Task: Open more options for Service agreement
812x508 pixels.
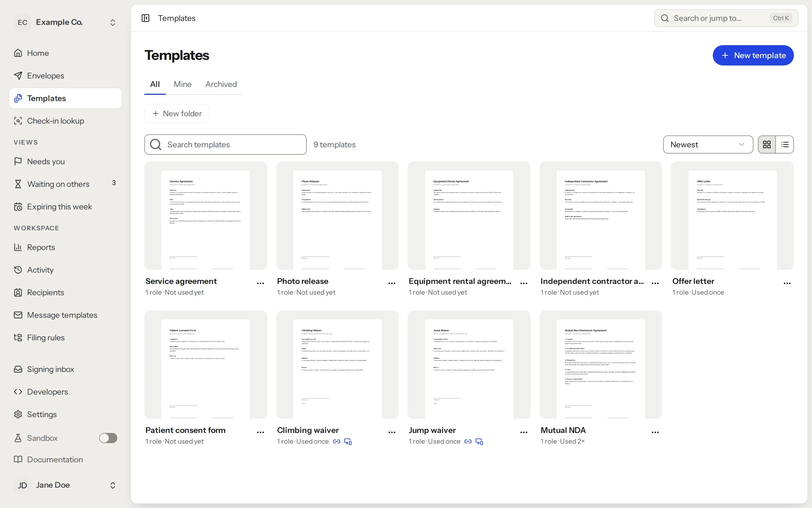Action: 261,283
